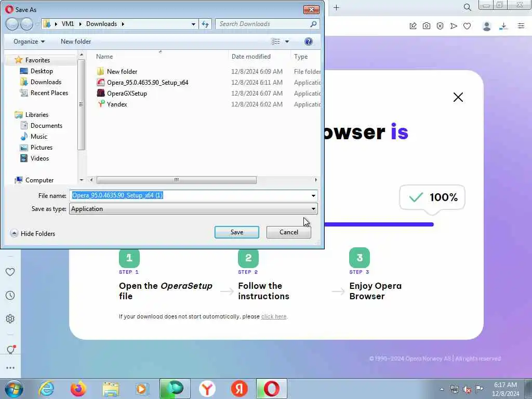Open the File name dropdown arrow

pos(313,195)
